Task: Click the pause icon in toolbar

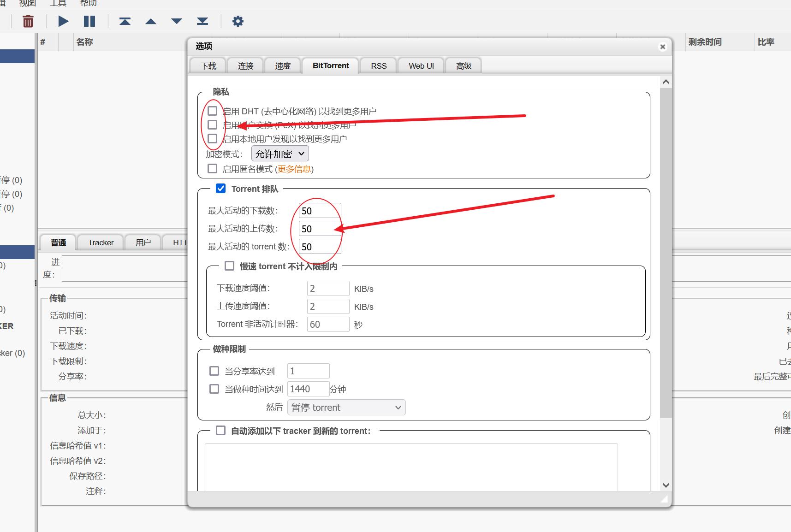Action: pos(89,21)
